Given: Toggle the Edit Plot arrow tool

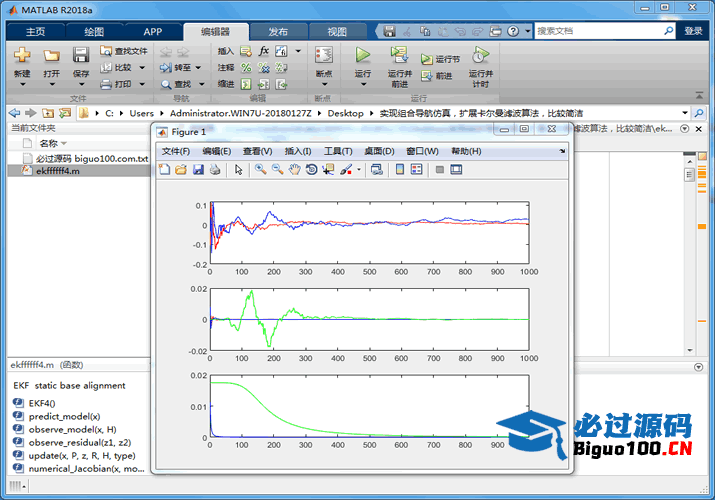Looking at the screenshot, I should point(239,170).
